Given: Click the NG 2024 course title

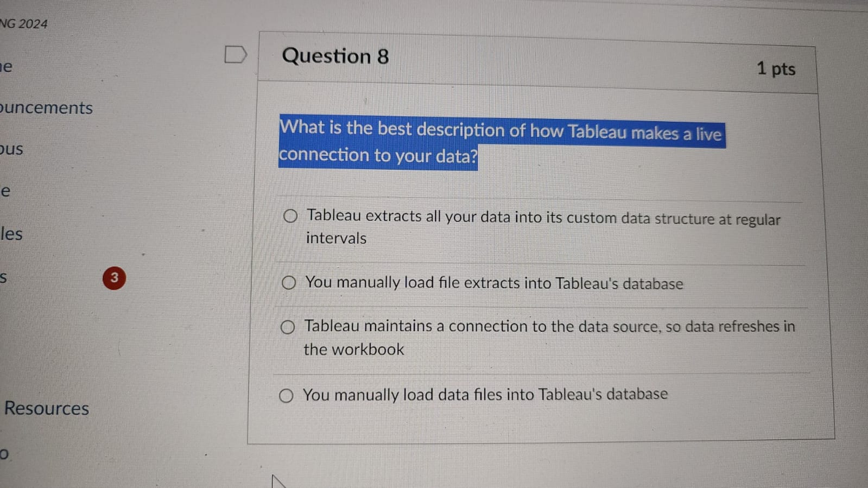Looking at the screenshot, I should (x=23, y=23).
